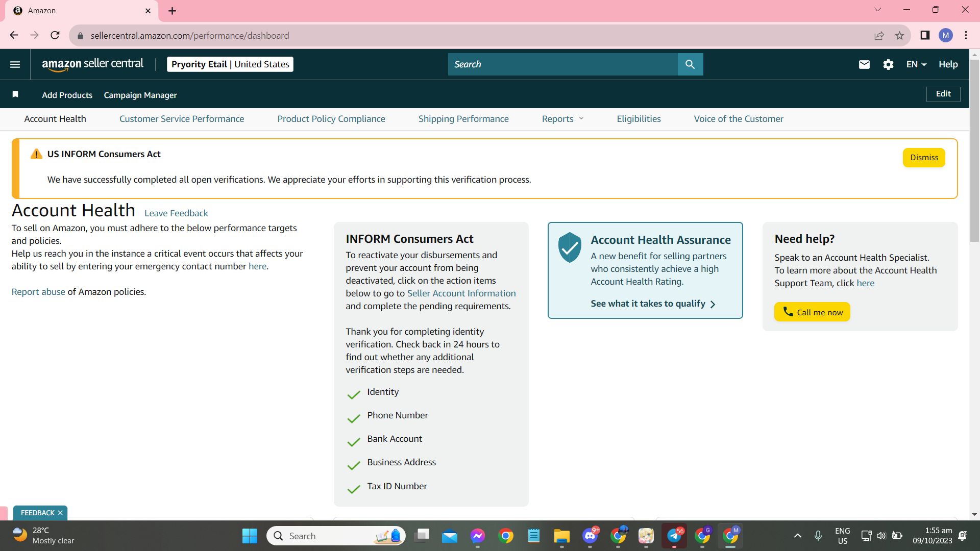Open the Help link in the header
The image size is (980, 551).
(948, 64)
